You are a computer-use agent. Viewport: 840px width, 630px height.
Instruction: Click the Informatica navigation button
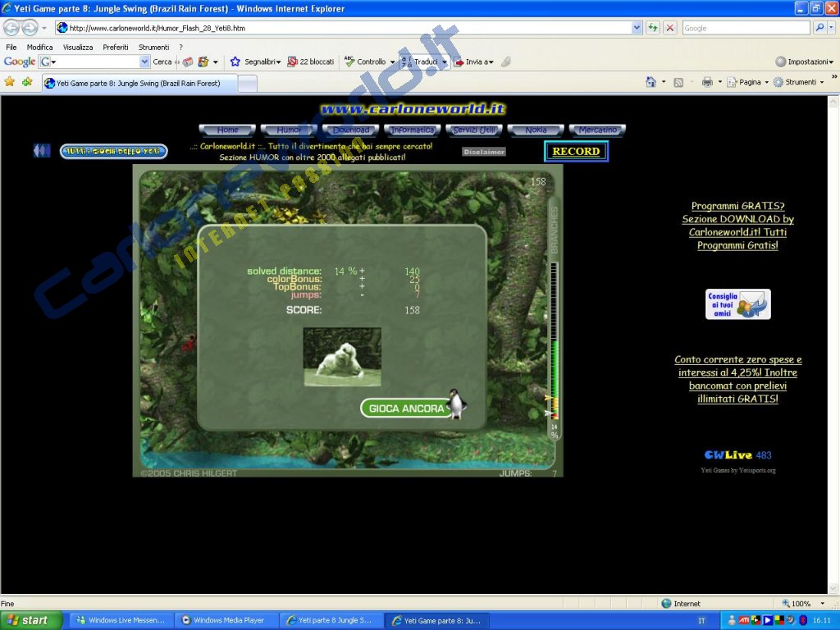point(412,130)
